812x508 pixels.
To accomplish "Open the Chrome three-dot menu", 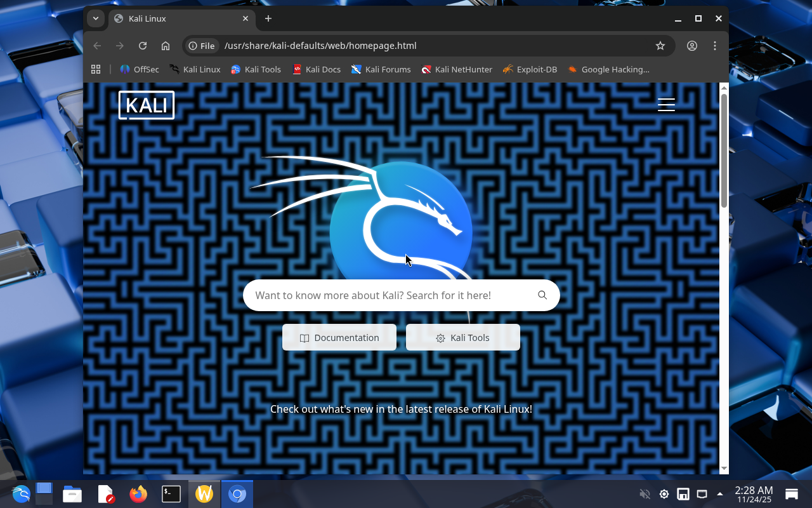I will (x=715, y=46).
